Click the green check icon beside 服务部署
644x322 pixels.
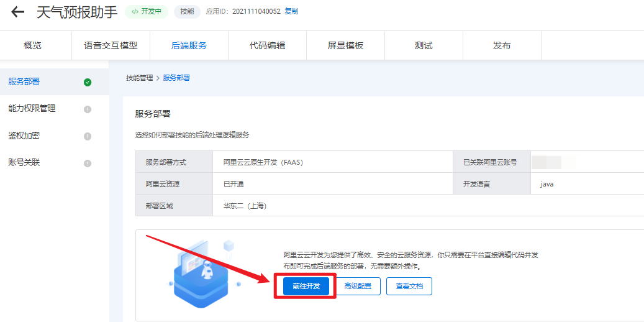88,82
